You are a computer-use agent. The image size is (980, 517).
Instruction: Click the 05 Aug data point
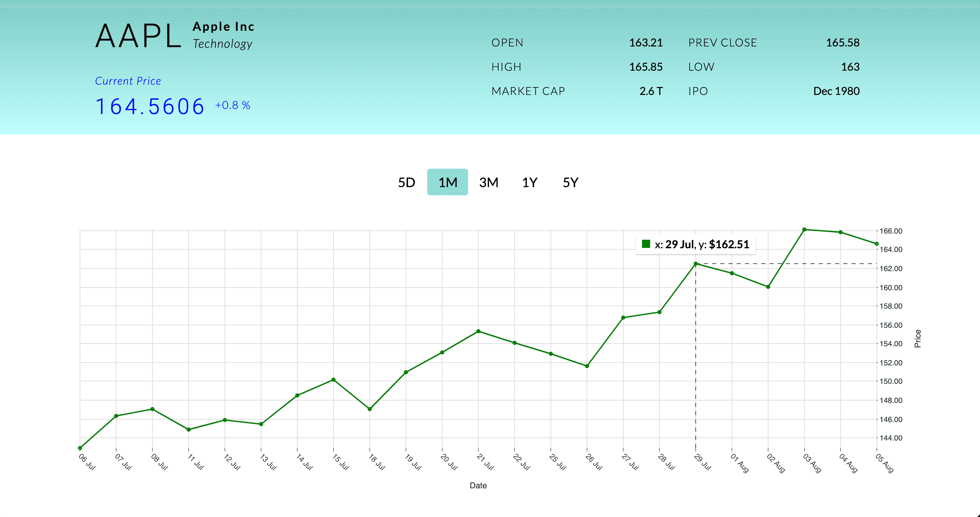876,244
